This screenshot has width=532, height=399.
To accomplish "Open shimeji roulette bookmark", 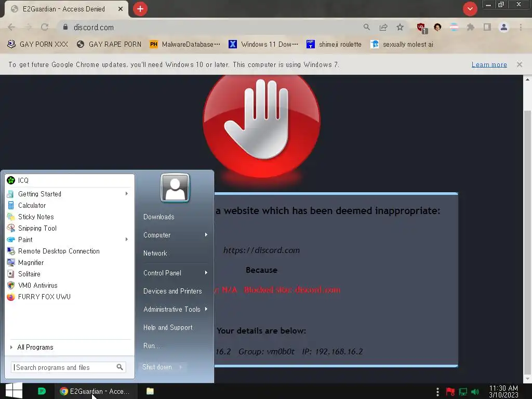I will [334, 45].
